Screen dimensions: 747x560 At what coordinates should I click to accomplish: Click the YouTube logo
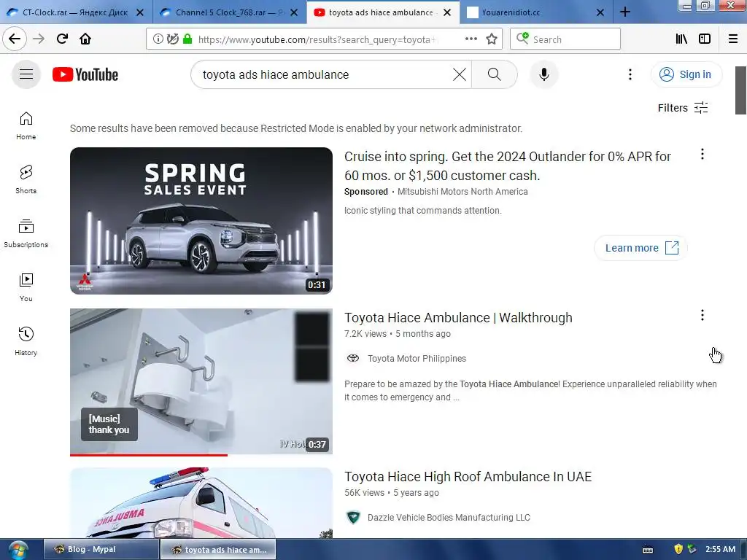85,75
